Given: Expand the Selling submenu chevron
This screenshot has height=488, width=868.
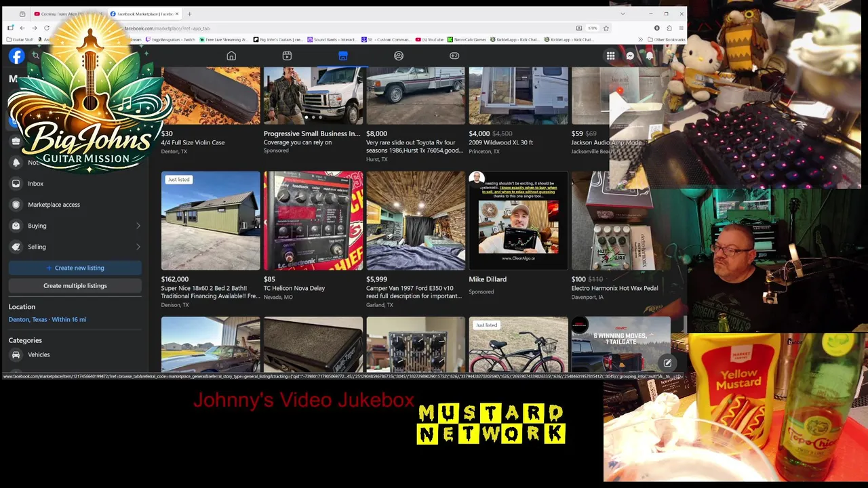Looking at the screenshot, I should (138, 247).
